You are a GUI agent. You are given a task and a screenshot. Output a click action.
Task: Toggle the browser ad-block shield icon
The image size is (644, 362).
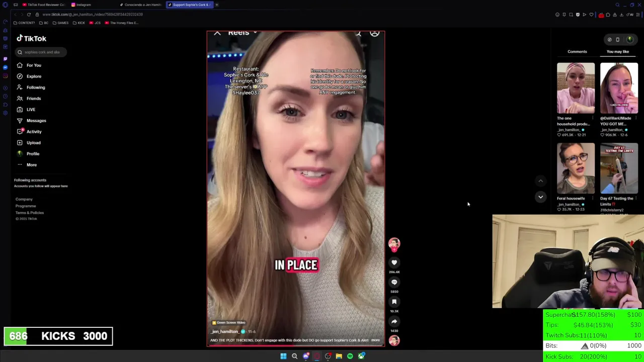578,15
